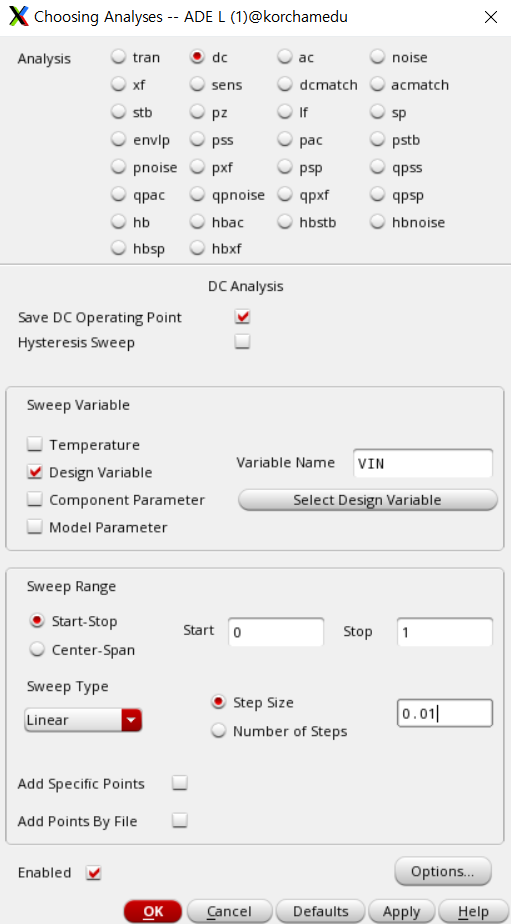The width and height of the screenshot is (511, 924).
Task: Close the Choosing Analyses window
Action: click(490, 17)
